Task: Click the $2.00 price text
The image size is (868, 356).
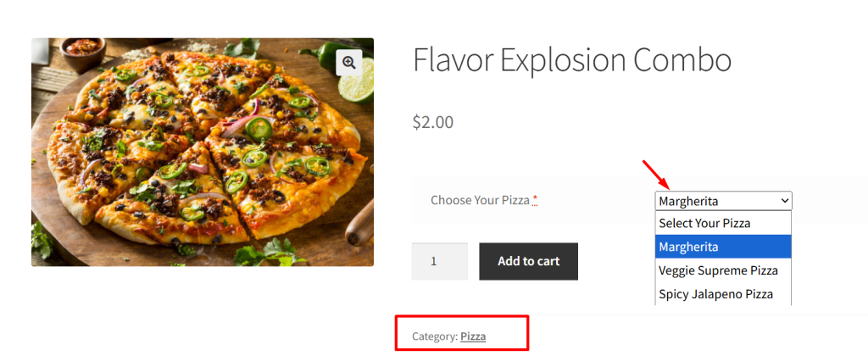Action: [x=433, y=122]
